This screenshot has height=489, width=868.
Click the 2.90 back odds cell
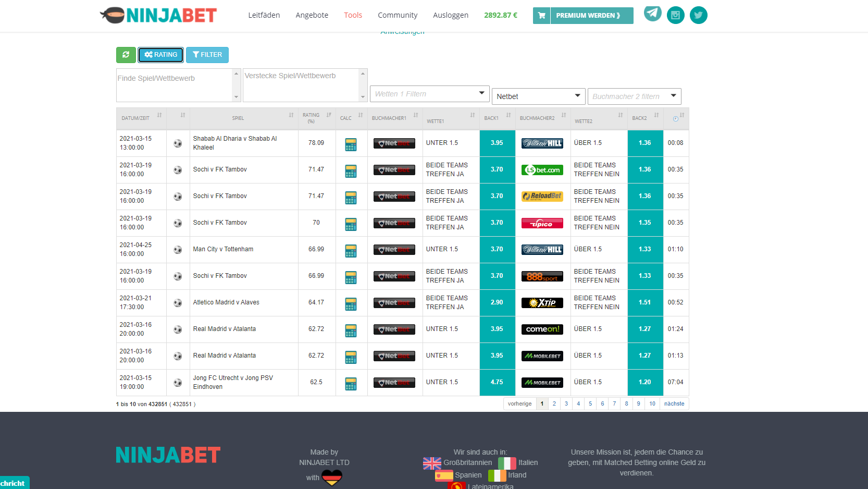click(x=497, y=302)
